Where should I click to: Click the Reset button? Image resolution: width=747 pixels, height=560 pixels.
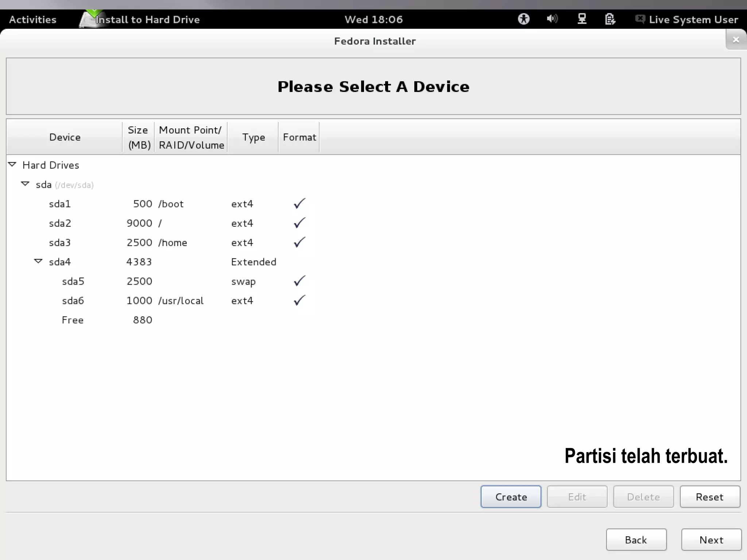coord(709,497)
